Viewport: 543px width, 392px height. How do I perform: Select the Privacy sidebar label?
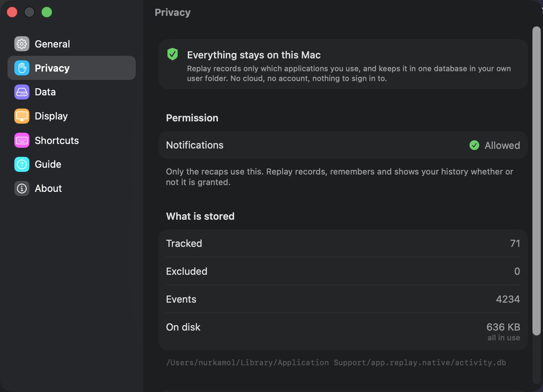point(52,68)
